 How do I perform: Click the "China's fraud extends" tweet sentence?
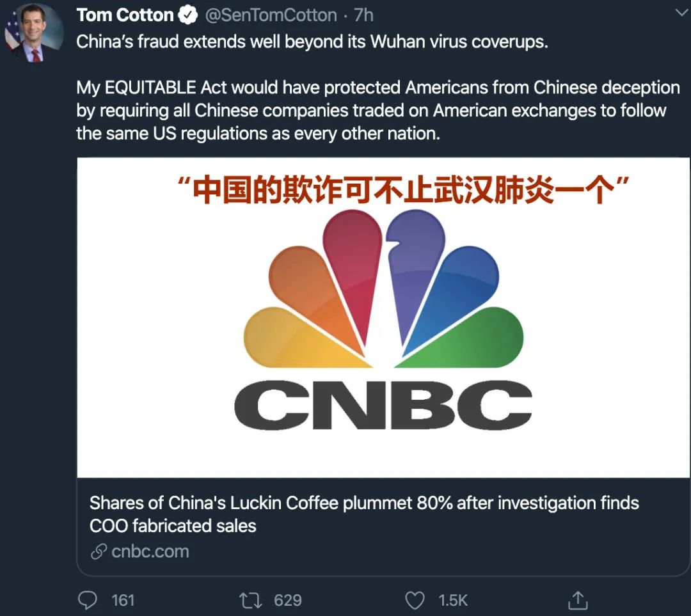[x=312, y=42]
